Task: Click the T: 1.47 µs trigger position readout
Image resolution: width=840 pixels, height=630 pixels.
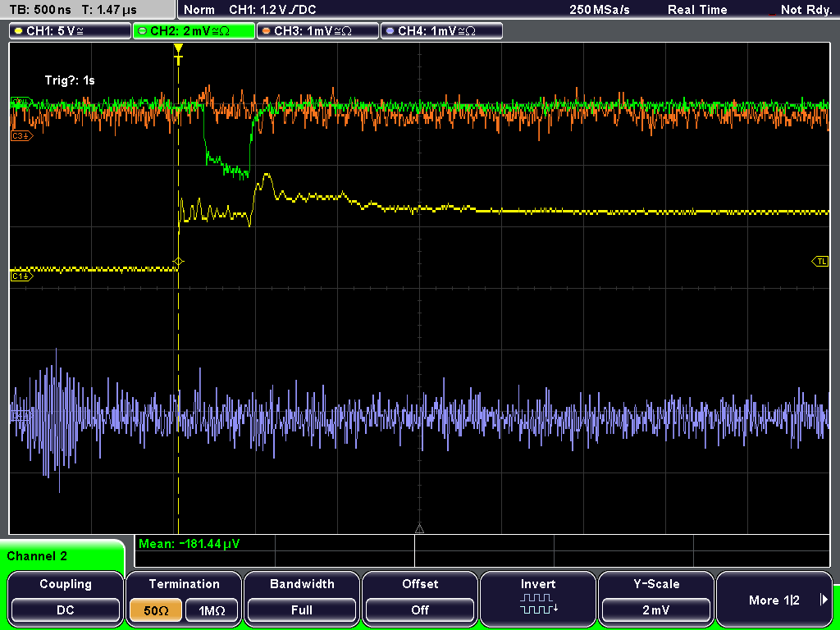Action: pos(109,10)
